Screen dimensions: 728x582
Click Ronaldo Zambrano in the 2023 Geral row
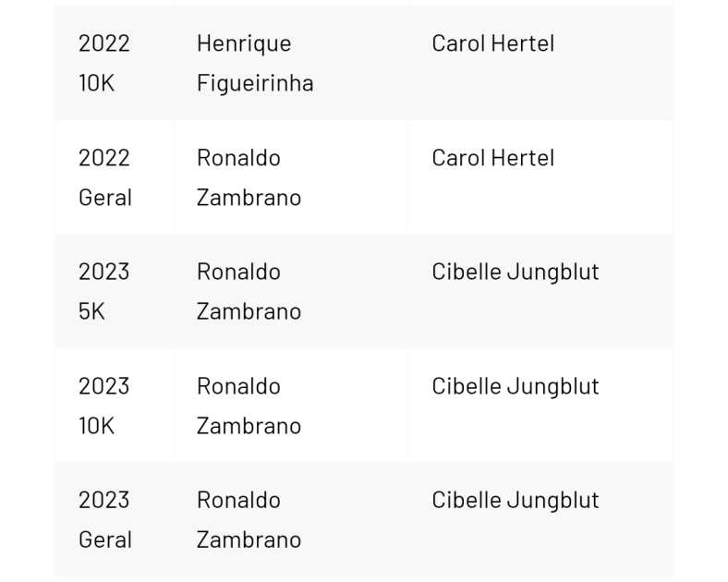248,519
